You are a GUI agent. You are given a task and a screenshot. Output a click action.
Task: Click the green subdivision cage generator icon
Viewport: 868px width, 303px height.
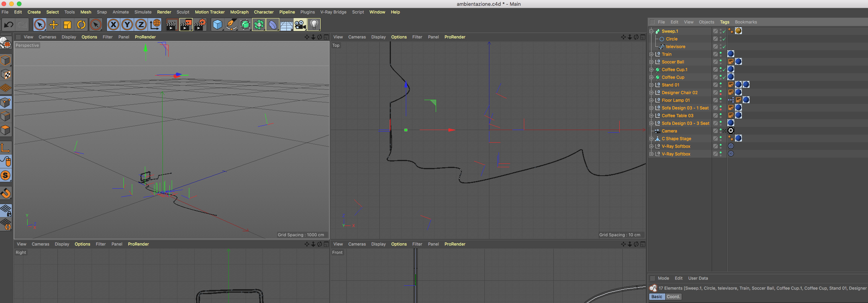coord(245,25)
